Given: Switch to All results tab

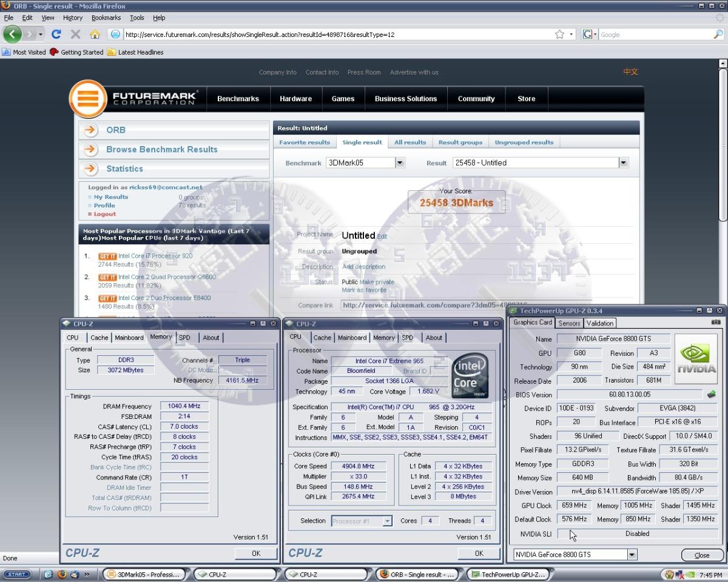Looking at the screenshot, I should click(410, 142).
